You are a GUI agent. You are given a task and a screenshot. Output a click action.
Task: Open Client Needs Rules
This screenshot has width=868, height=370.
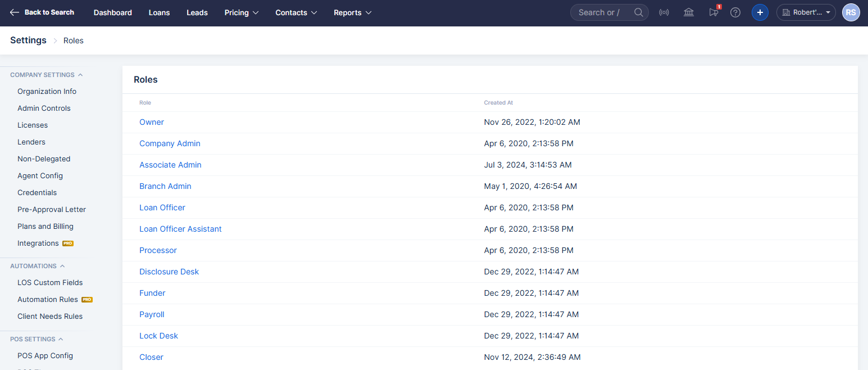coord(50,316)
